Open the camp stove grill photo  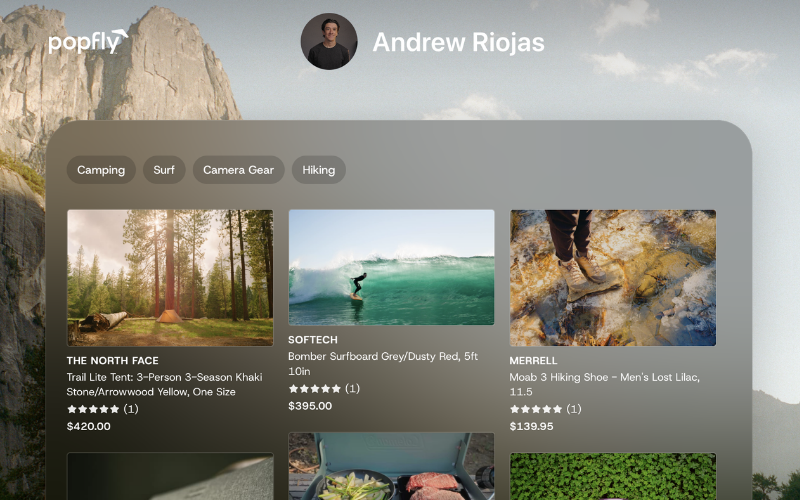click(x=391, y=466)
